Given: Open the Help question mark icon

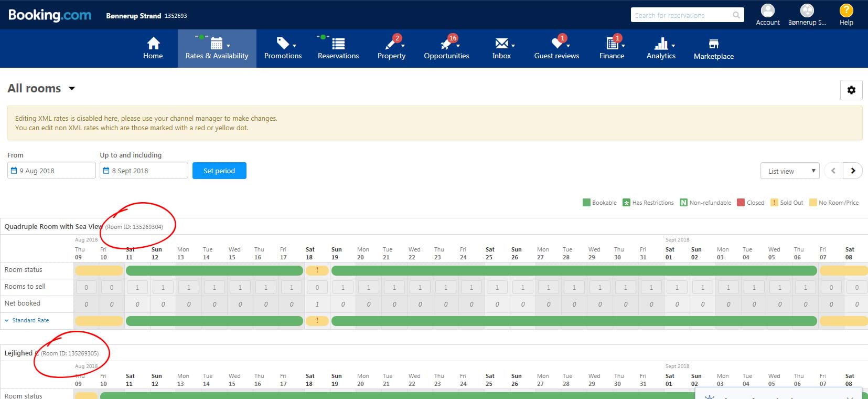Looking at the screenshot, I should coord(846,10).
